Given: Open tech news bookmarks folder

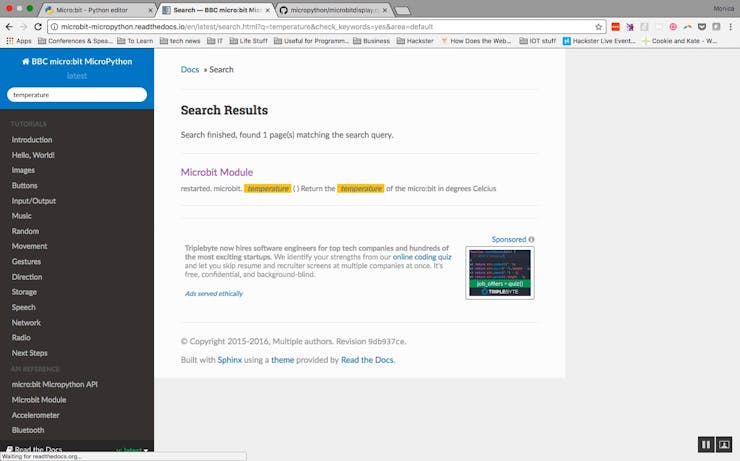Looking at the screenshot, I should [180, 41].
